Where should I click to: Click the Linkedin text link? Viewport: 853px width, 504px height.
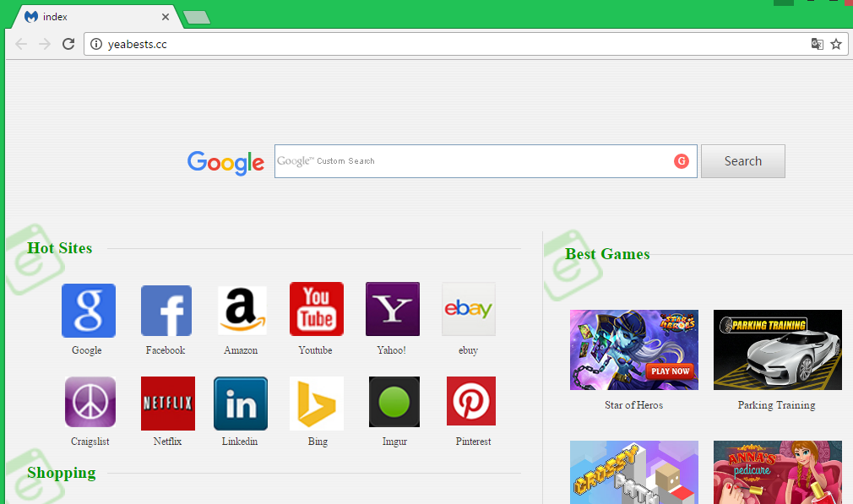(240, 442)
